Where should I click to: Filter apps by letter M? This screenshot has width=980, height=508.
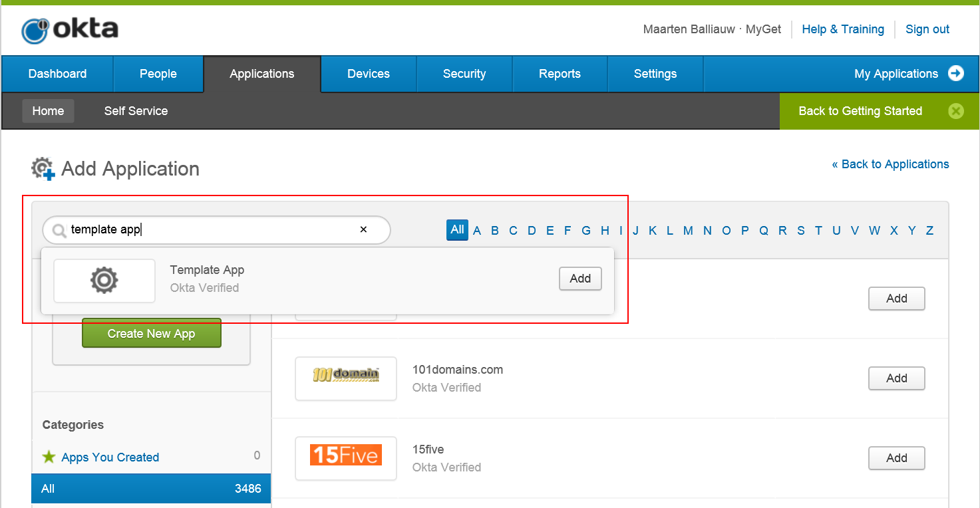point(688,231)
